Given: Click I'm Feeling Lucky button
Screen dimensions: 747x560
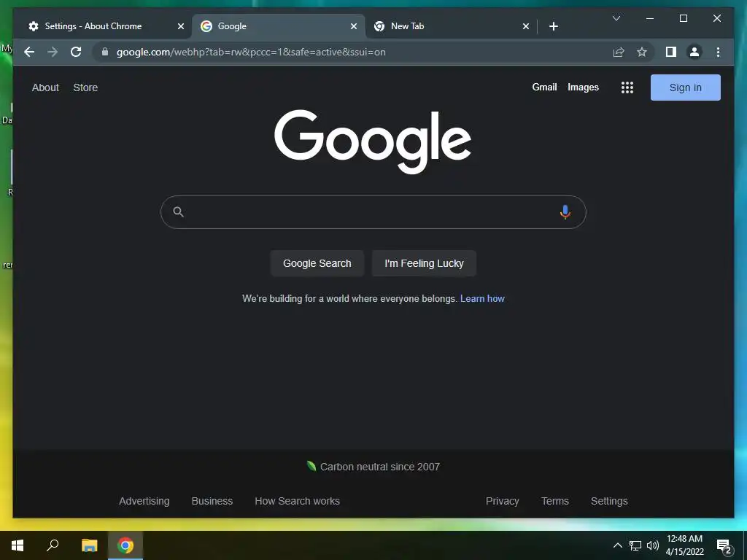Looking at the screenshot, I should coord(424,263).
